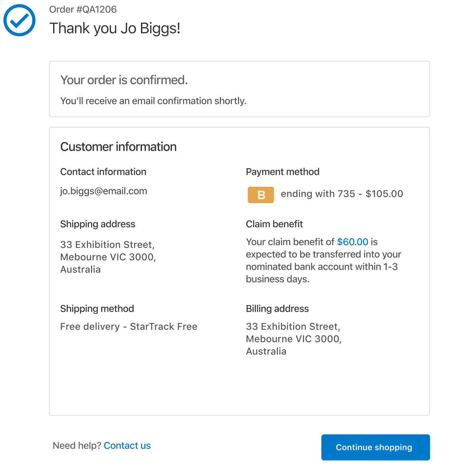Click the Customer information section title
This screenshot has width=462, height=476.
(118, 147)
